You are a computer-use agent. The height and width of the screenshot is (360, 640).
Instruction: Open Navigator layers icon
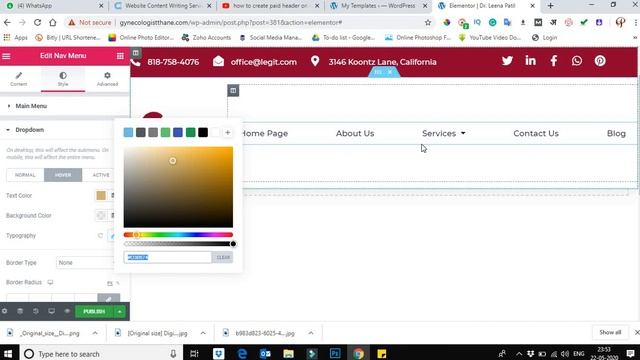pyautogui.click(x=20, y=311)
